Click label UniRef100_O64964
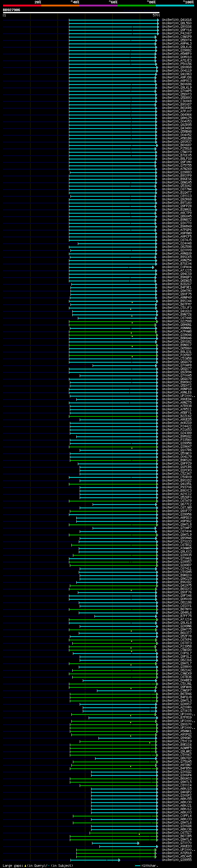This screenshot has height=868, width=197. coord(177,115)
